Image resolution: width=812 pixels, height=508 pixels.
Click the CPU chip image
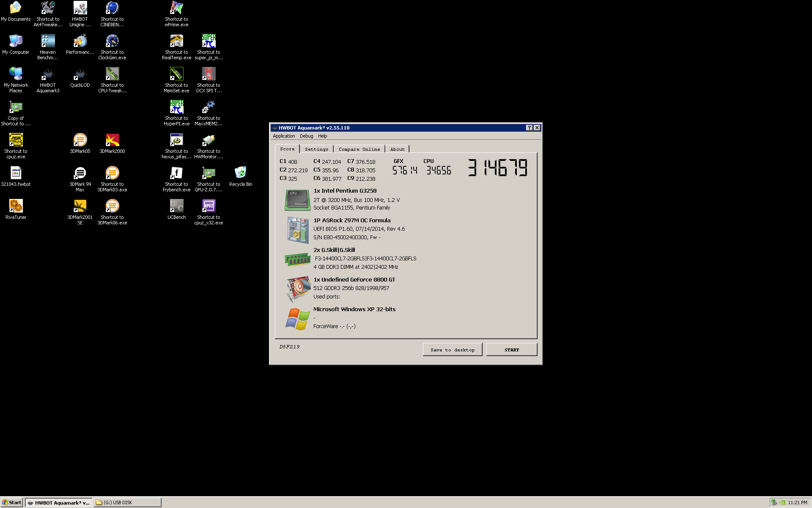297,199
